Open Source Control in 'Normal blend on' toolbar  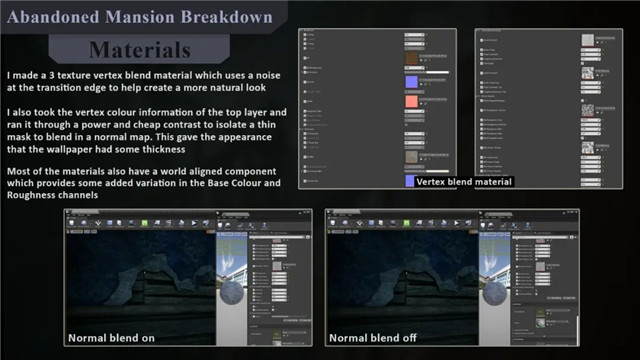(84, 223)
